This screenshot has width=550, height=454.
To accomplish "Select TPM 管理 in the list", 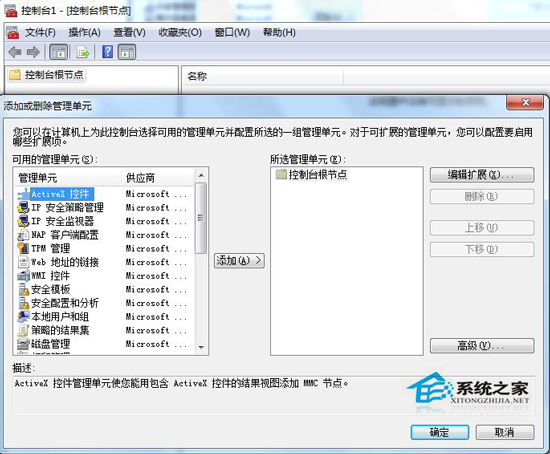I will (x=51, y=249).
